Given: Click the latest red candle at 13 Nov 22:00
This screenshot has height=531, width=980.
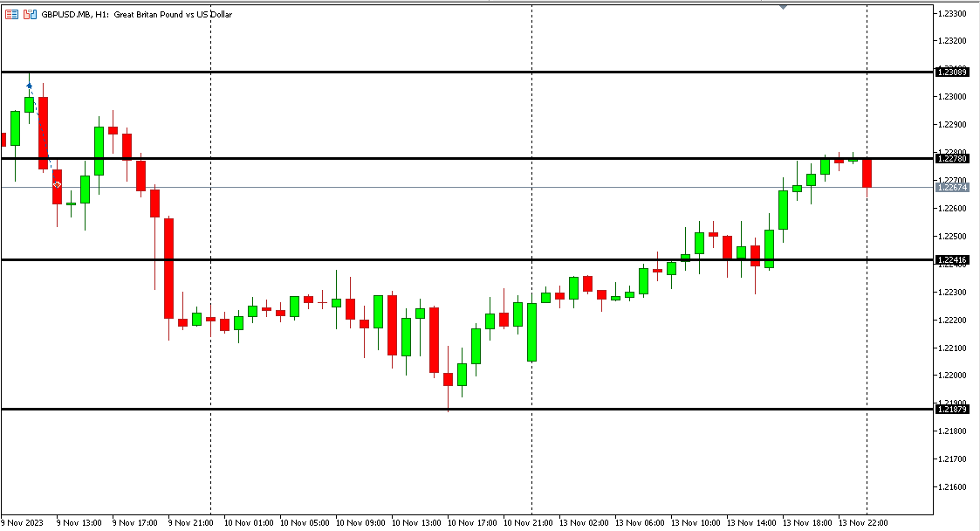Looking at the screenshot, I should point(867,173).
